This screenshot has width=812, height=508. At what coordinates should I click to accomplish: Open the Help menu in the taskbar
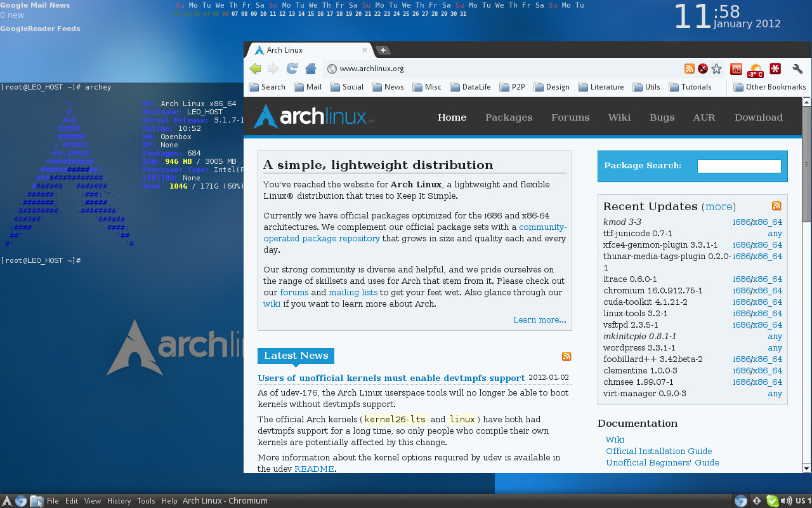tap(169, 501)
